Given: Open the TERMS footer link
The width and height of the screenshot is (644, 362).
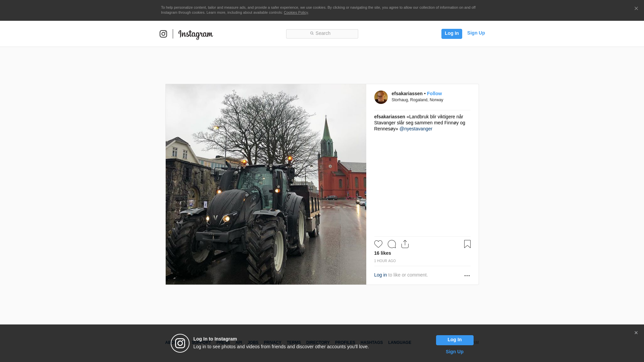Looking at the screenshot, I should tap(294, 343).
